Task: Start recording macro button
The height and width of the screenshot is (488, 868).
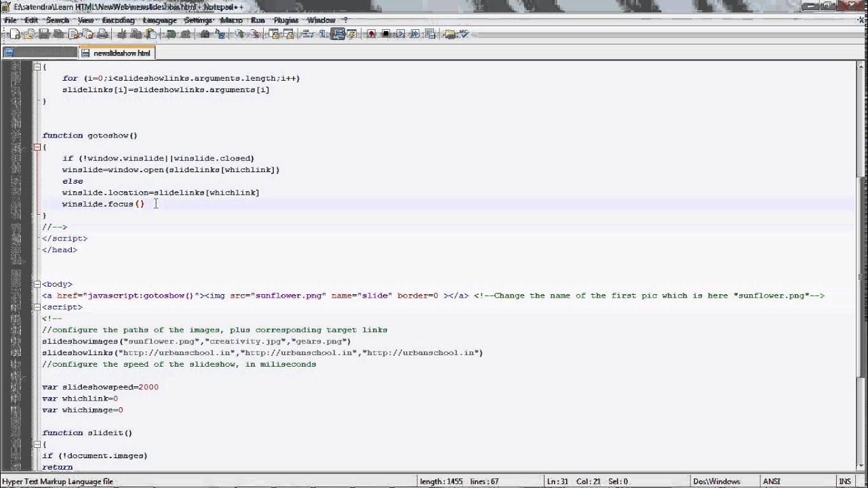Action: click(x=372, y=34)
